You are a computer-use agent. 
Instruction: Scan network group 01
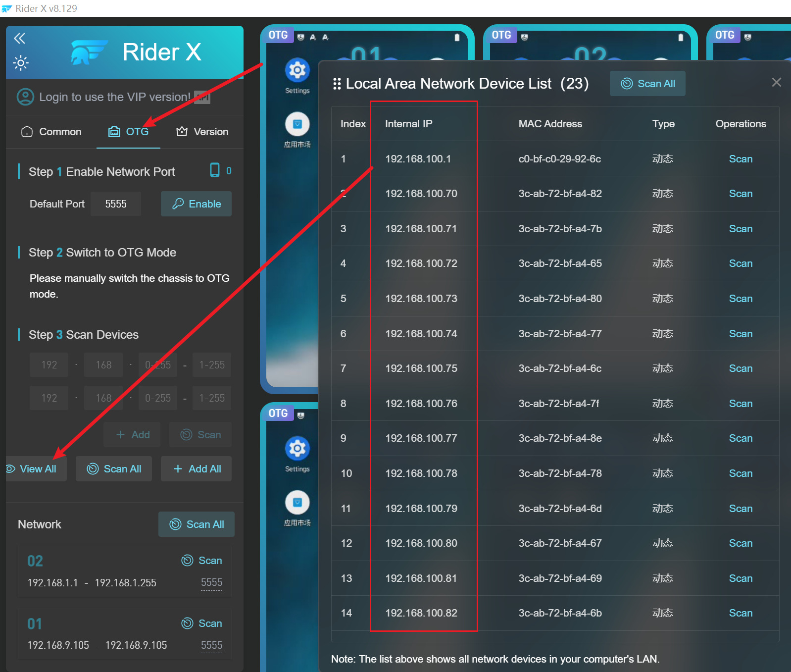coord(201,623)
